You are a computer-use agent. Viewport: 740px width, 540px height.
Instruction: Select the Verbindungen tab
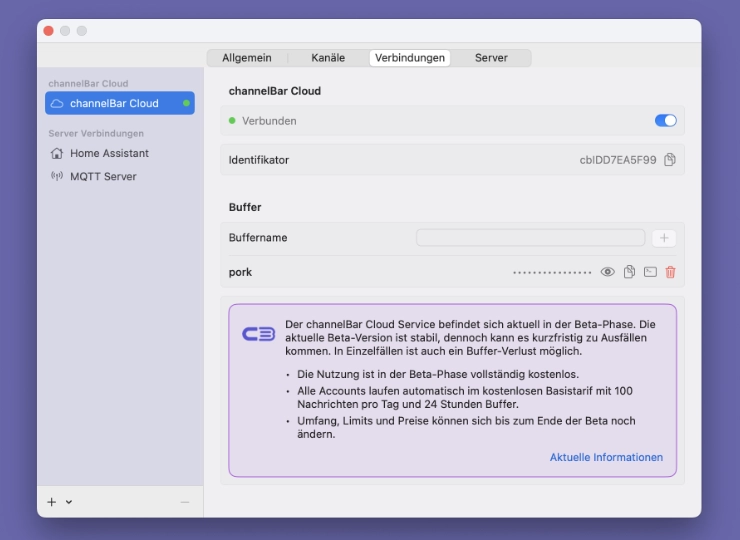410,58
